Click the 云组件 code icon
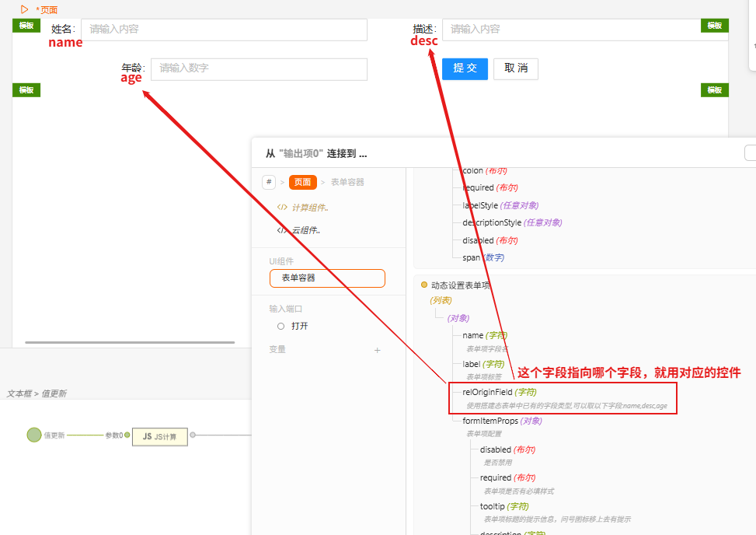 [x=282, y=230]
